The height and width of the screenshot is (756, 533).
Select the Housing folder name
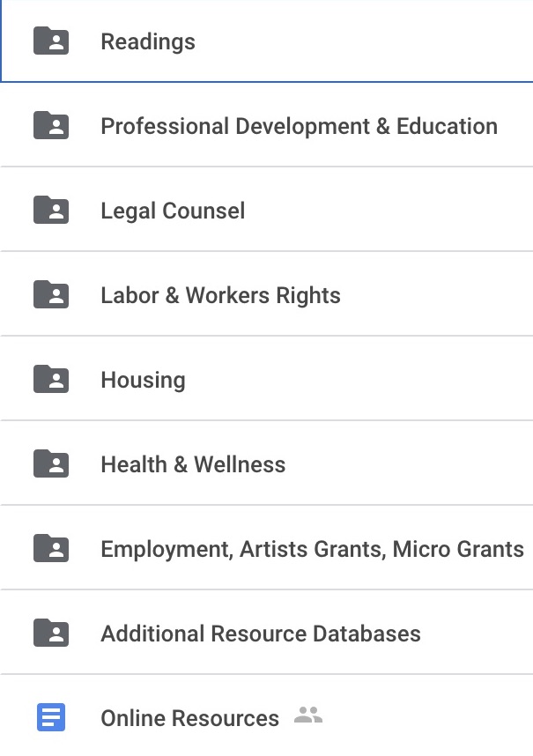point(143,381)
